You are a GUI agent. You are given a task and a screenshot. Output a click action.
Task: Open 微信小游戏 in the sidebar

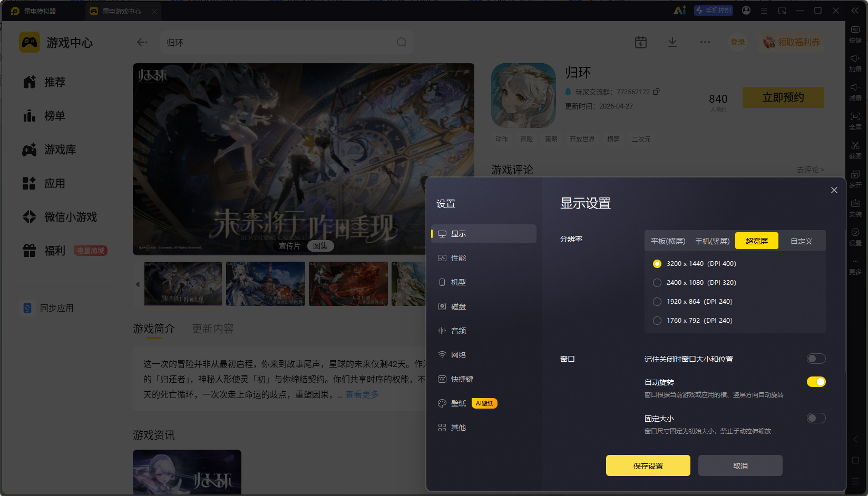coord(60,217)
